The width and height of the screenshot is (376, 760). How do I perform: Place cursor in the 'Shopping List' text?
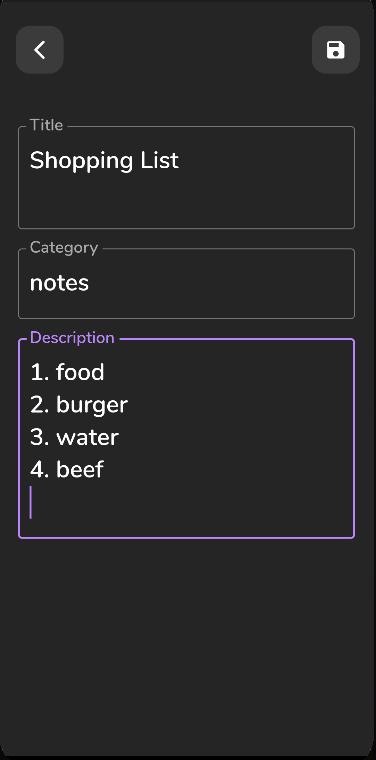click(104, 160)
